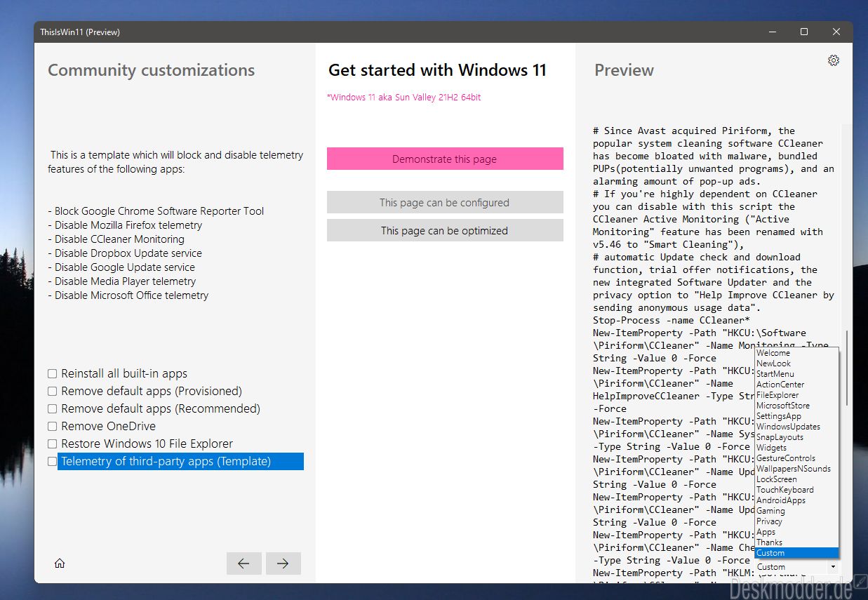Image resolution: width=868 pixels, height=600 pixels.
Task: Pick WallpapersNSounds from the page list
Action: click(796, 469)
